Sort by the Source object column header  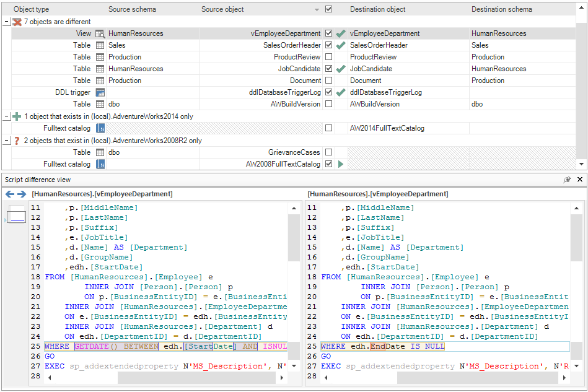point(222,9)
